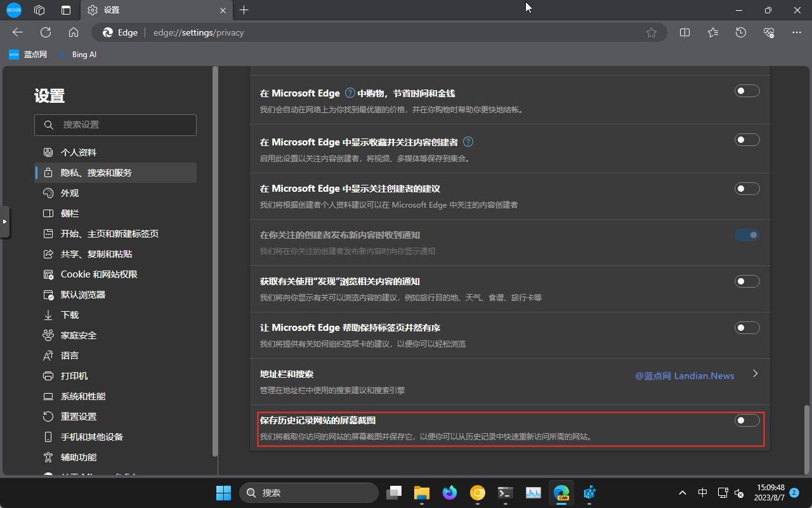Toggle 帮助保持标签页井然有序 switch
Viewport: 812px width, 508px height.
tap(747, 328)
